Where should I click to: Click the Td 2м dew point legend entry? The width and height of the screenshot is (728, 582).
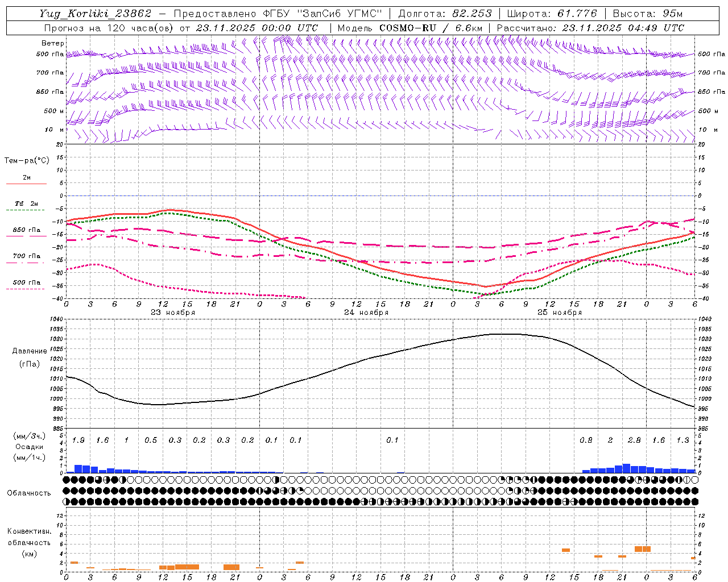(26, 203)
